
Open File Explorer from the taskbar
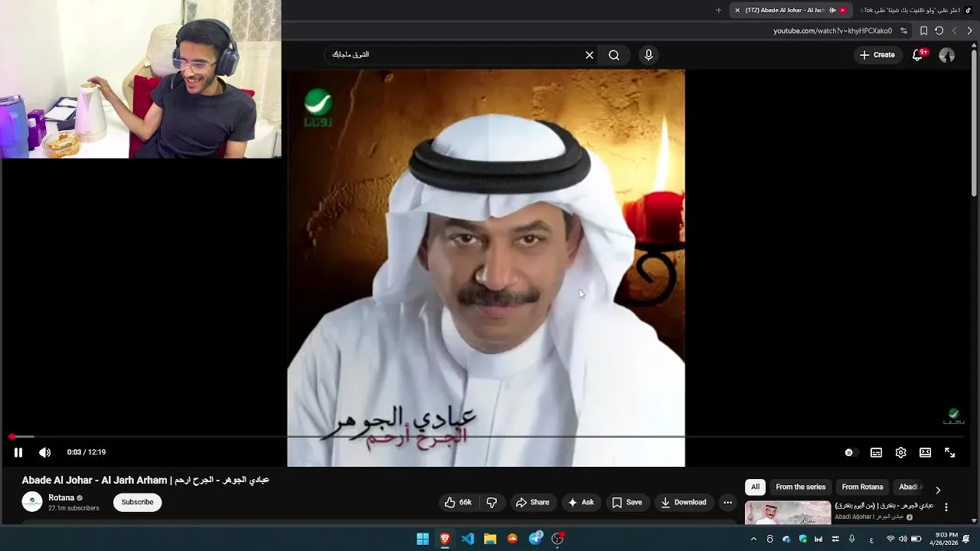click(x=490, y=539)
